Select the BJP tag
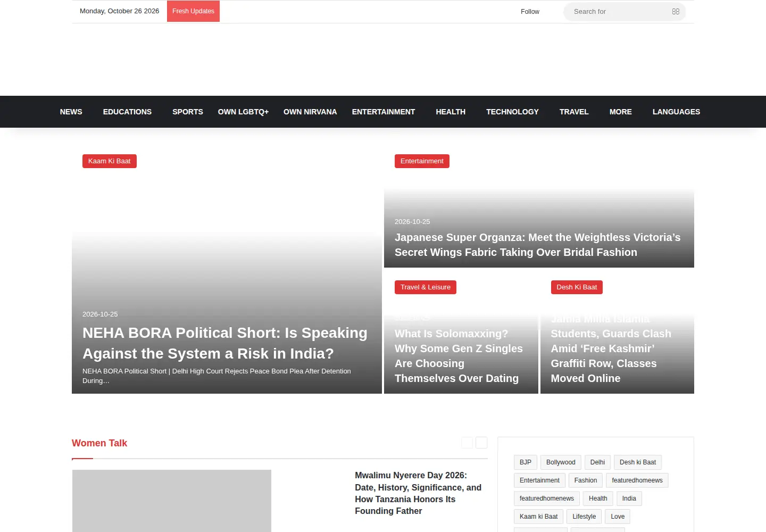The image size is (766, 532). tap(526, 462)
